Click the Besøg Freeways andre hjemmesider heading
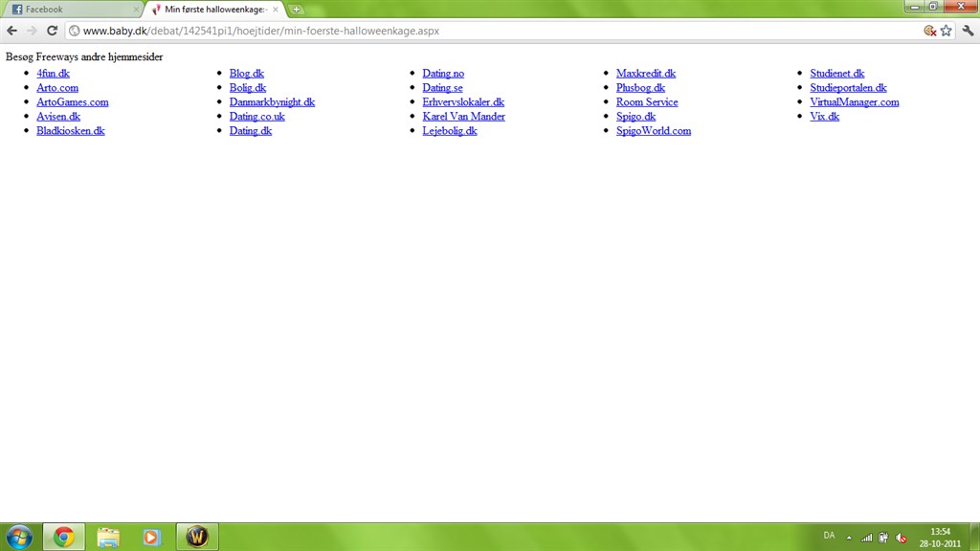Viewport: 980px width, 551px height. tap(84, 56)
